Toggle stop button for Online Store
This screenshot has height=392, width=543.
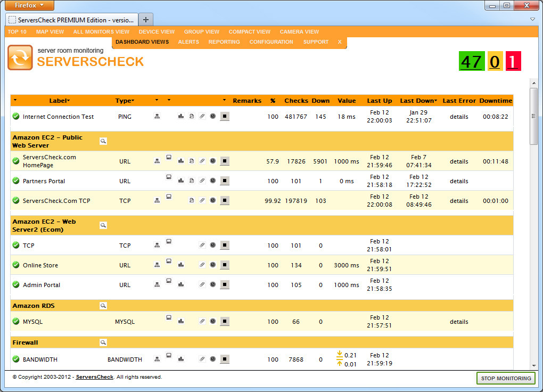pos(225,265)
